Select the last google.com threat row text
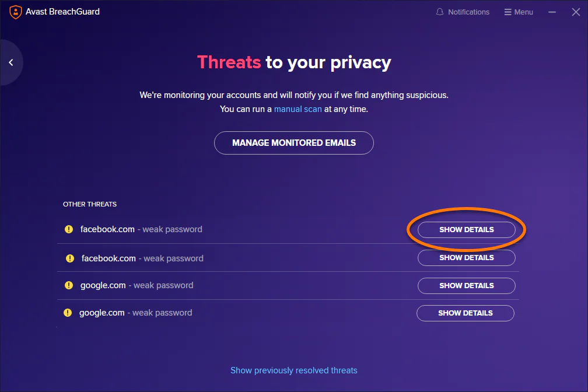The width and height of the screenshot is (588, 392). tap(136, 313)
